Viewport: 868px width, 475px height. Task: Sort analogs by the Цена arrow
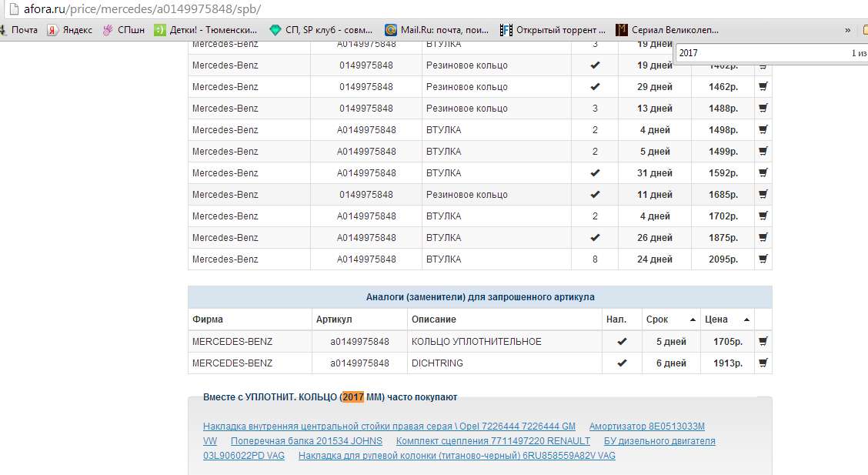(x=746, y=320)
